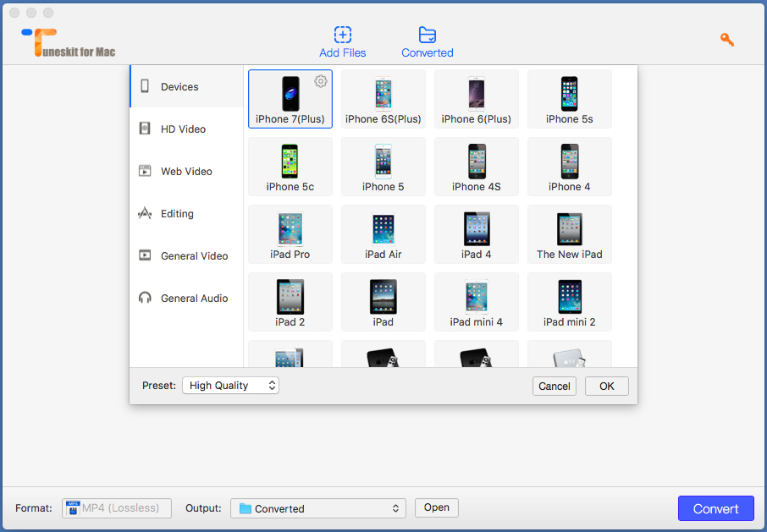Choose The New iPad preset
This screenshot has height=532, width=767.
tap(570, 233)
